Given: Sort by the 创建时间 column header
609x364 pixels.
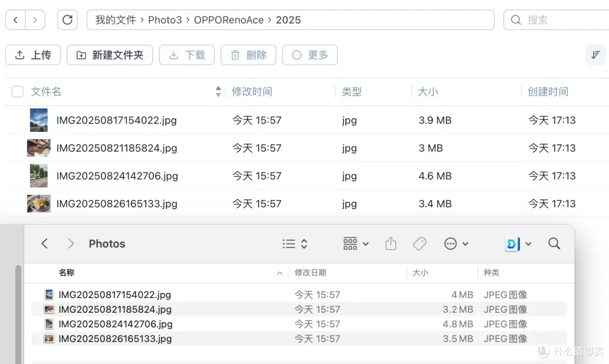Looking at the screenshot, I should [x=548, y=92].
